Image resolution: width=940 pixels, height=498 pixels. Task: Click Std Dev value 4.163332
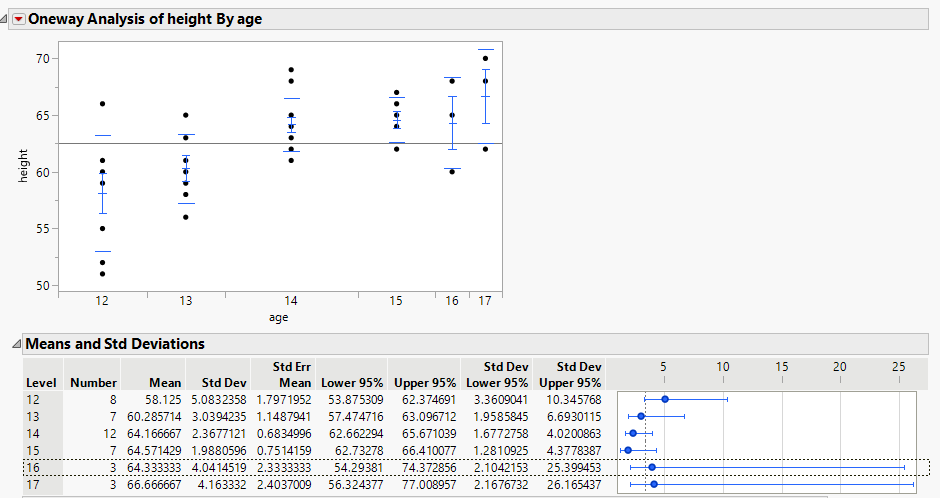[223, 484]
